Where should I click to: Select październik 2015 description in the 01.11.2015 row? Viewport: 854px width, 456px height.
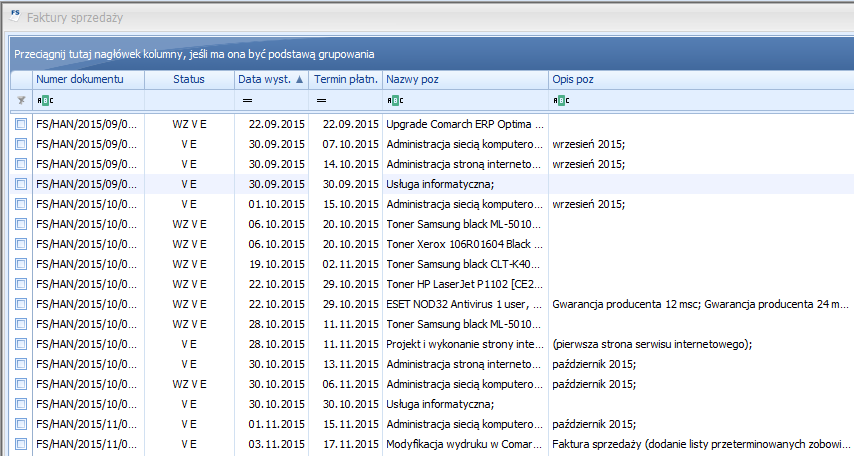[x=702, y=424]
